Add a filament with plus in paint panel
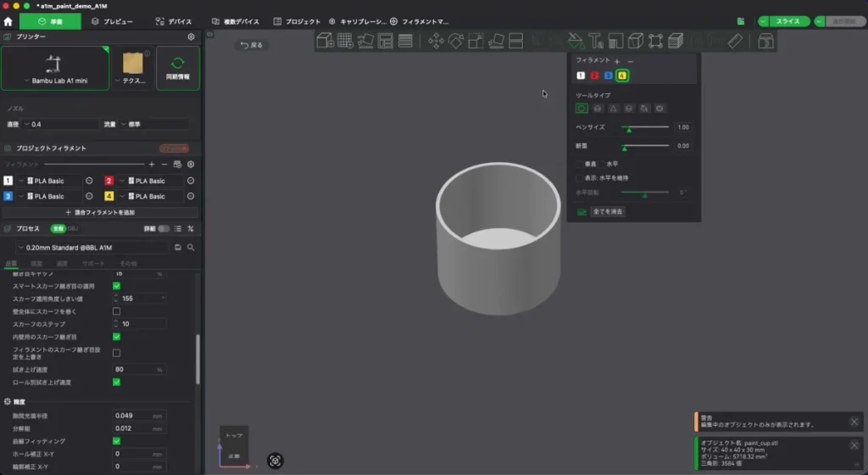This screenshot has height=475, width=868. tap(617, 61)
